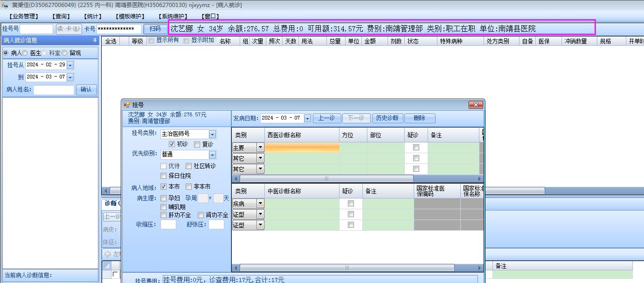The width and height of the screenshot is (644, 283).
Task: Select the 医生 radio button
Action: tap(25, 53)
